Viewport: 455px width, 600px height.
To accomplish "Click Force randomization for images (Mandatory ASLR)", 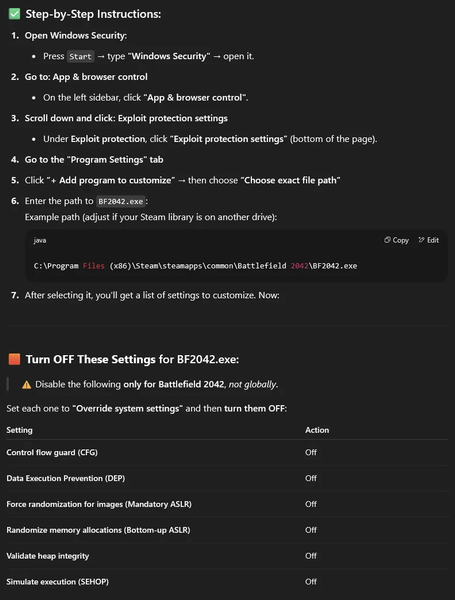I will point(99,504).
